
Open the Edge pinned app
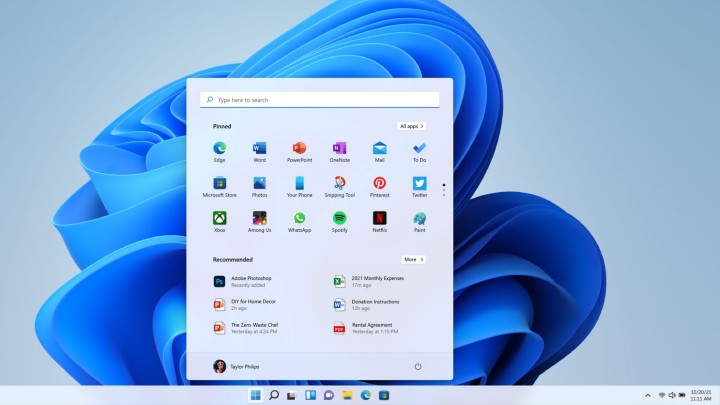(219, 152)
